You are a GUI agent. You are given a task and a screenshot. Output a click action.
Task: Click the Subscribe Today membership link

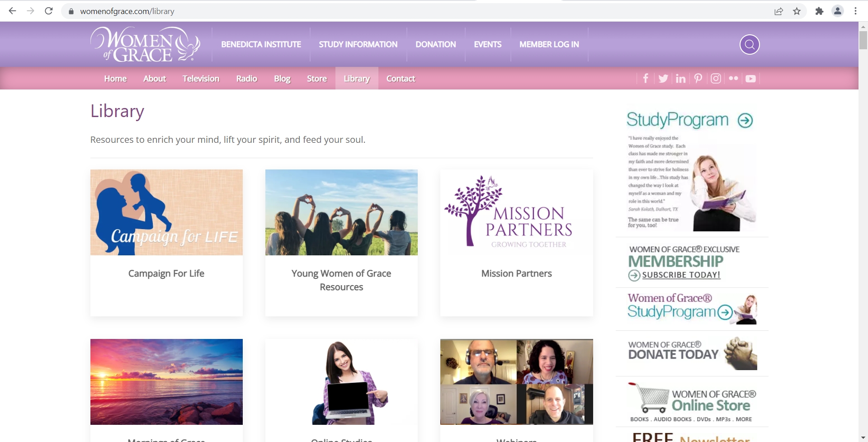coord(681,275)
